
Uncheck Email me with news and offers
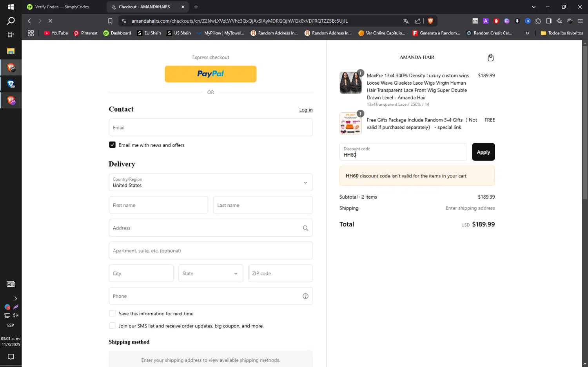click(113, 145)
